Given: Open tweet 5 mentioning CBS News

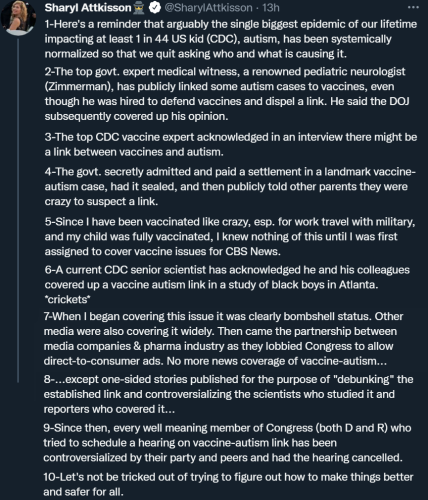Looking at the screenshot, I should [230, 236].
